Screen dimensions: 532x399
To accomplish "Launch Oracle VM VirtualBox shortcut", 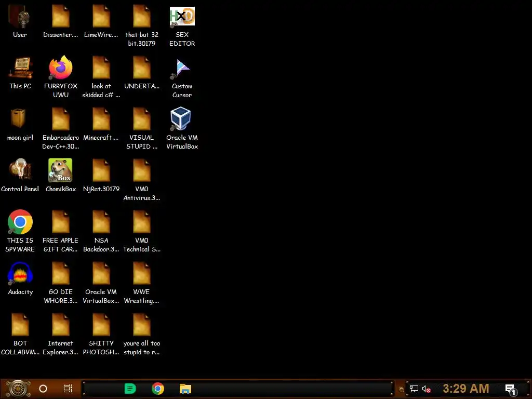I will point(182,129).
